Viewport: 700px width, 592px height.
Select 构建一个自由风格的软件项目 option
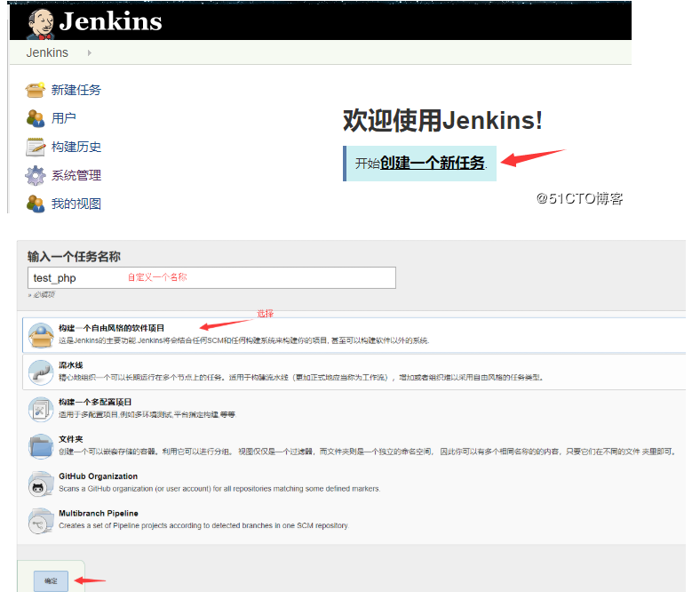tap(354, 335)
